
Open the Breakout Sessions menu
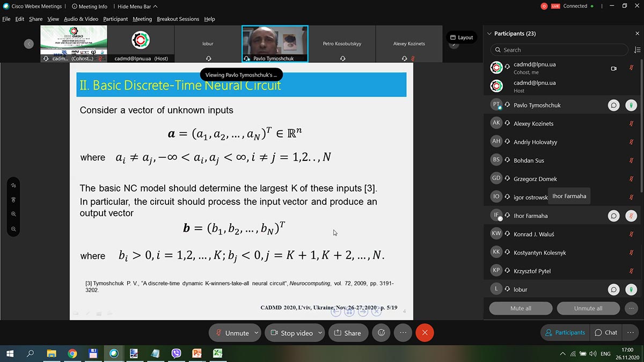click(178, 19)
